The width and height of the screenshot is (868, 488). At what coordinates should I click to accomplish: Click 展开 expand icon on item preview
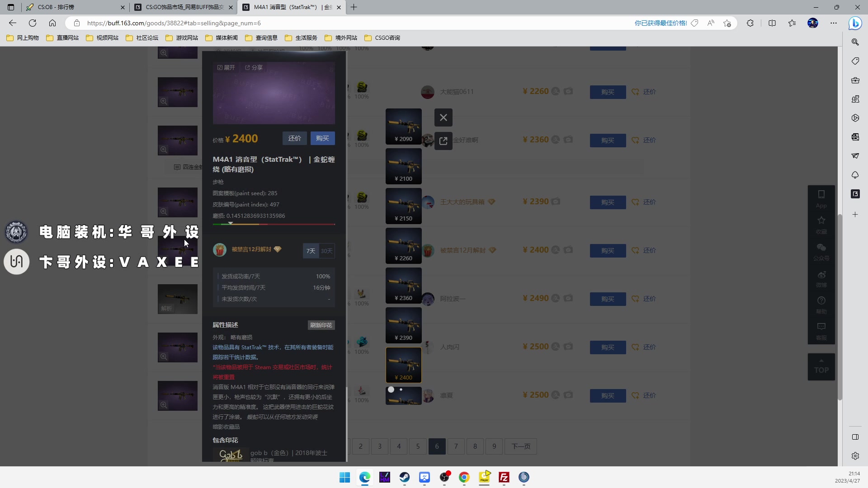click(226, 67)
